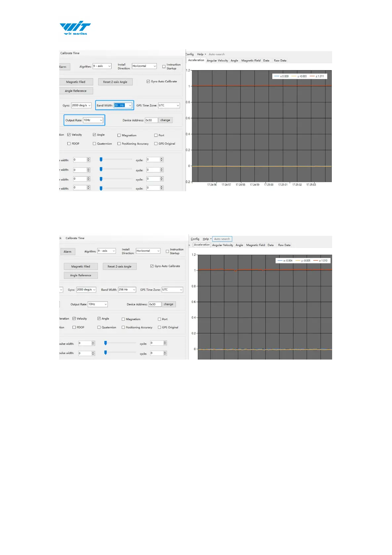Click the first width slider handle in top panel
Image resolution: width=392 pixels, height=555 pixels.
(x=101, y=159)
